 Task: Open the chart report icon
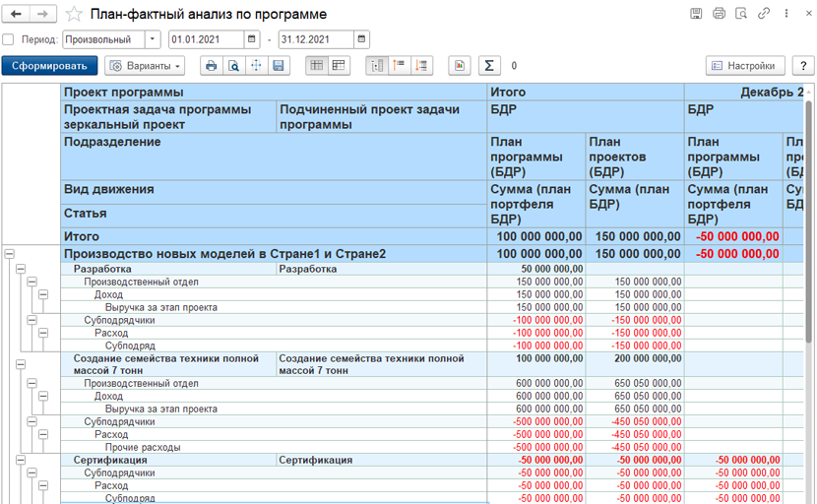460,66
